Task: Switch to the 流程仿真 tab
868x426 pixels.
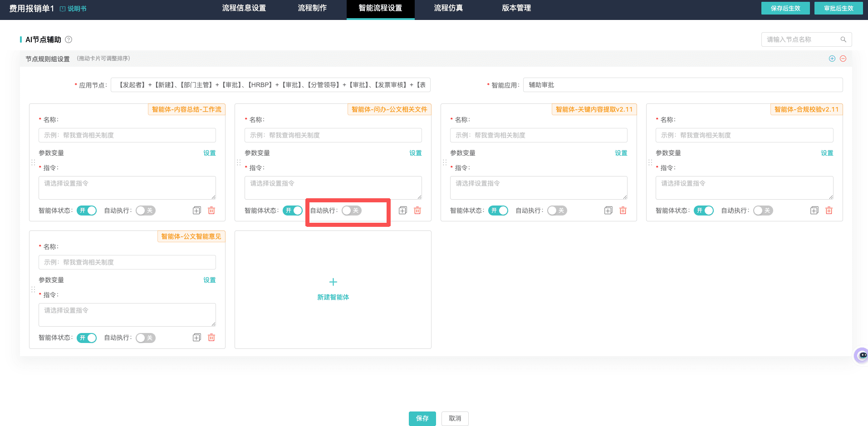Action: click(448, 8)
